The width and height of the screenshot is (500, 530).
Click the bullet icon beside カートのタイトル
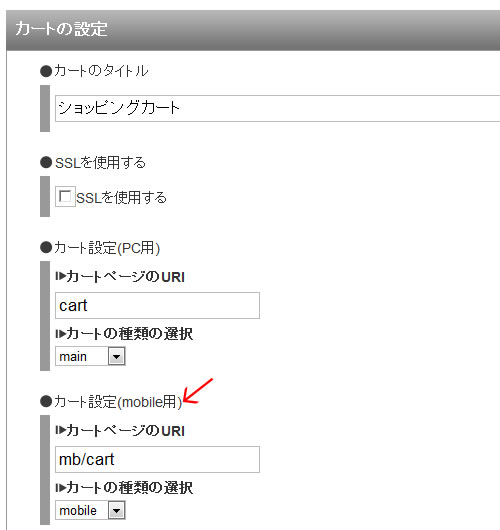[46, 71]
